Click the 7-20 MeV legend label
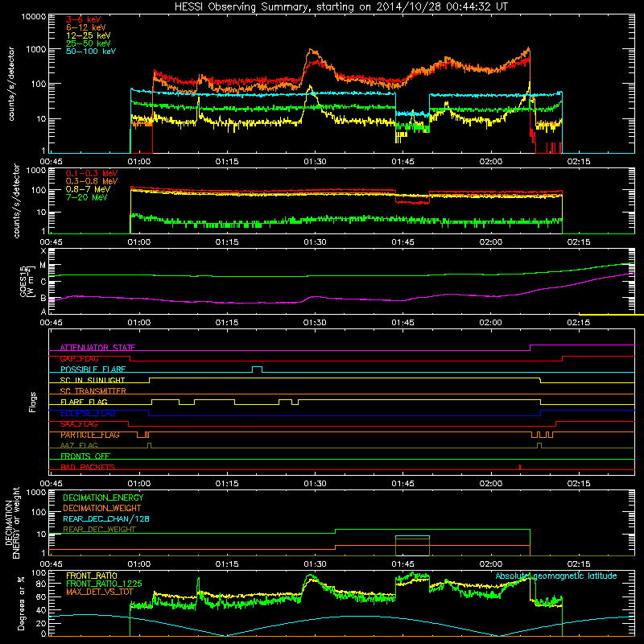 (86, 197)
